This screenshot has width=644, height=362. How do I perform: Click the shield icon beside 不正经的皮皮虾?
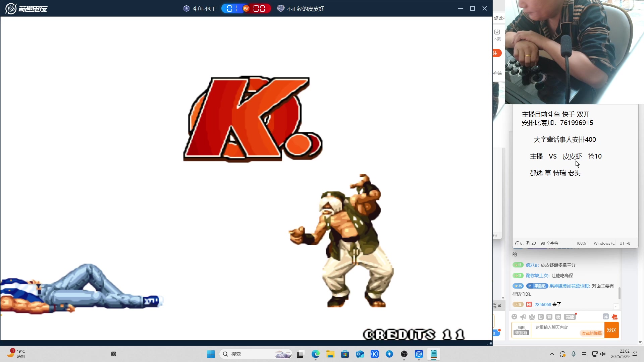280,8
